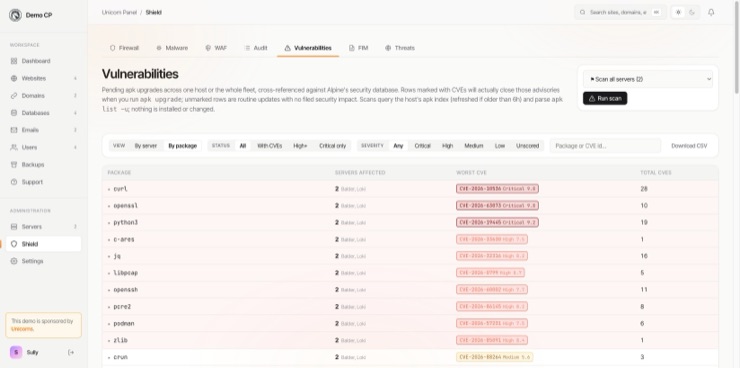Select the Vulnerabilities tab
Screen dimensions: 740x368
(308, 48)
